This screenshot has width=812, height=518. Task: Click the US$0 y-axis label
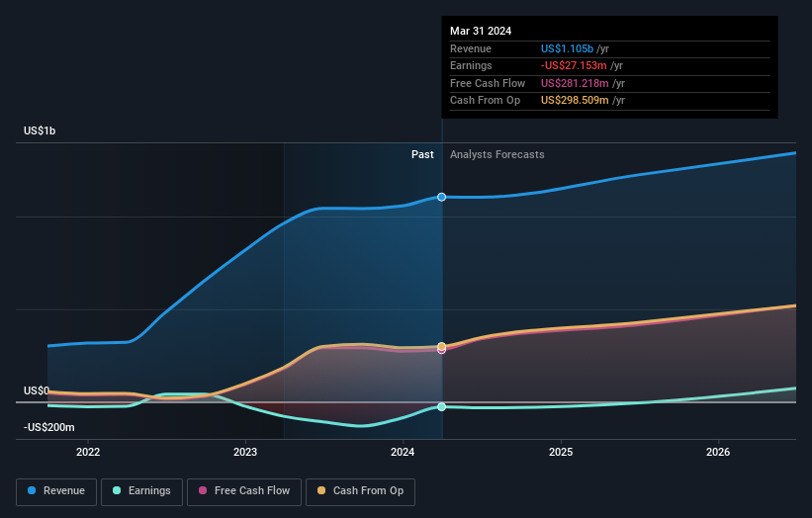point(37,390)
